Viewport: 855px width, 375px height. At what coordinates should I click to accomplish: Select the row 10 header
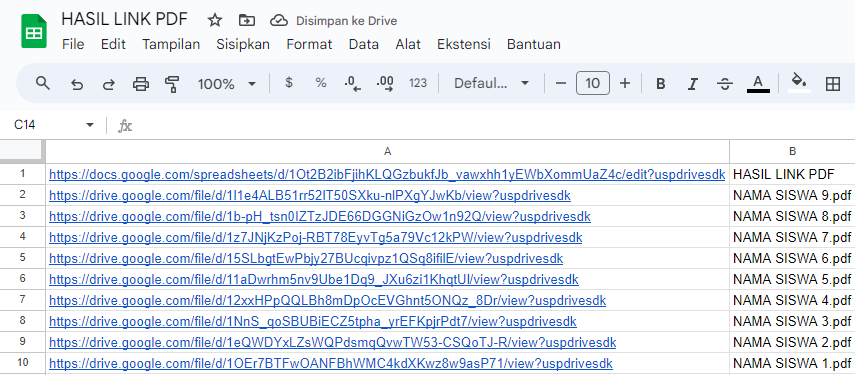tap(22, 363)
